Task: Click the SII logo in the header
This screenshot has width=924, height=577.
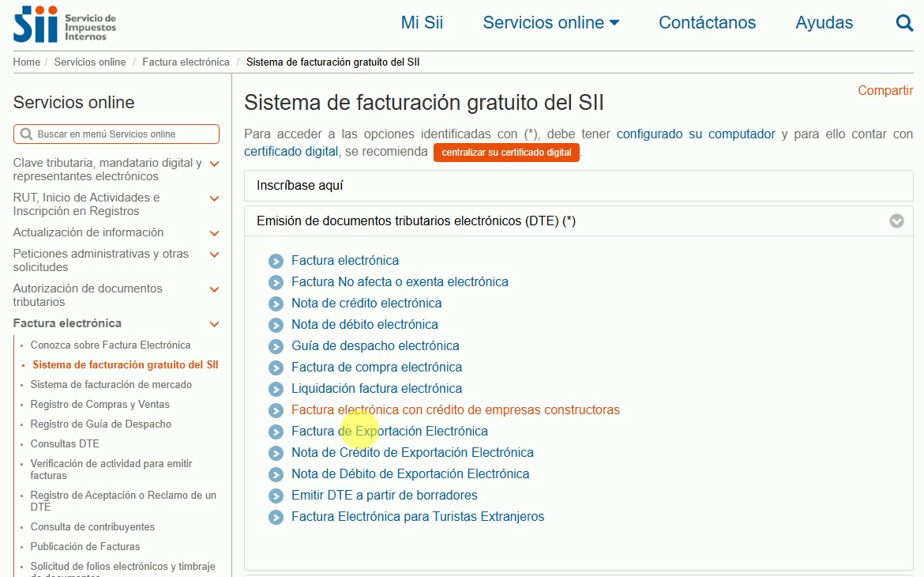Action: [65, 25]
